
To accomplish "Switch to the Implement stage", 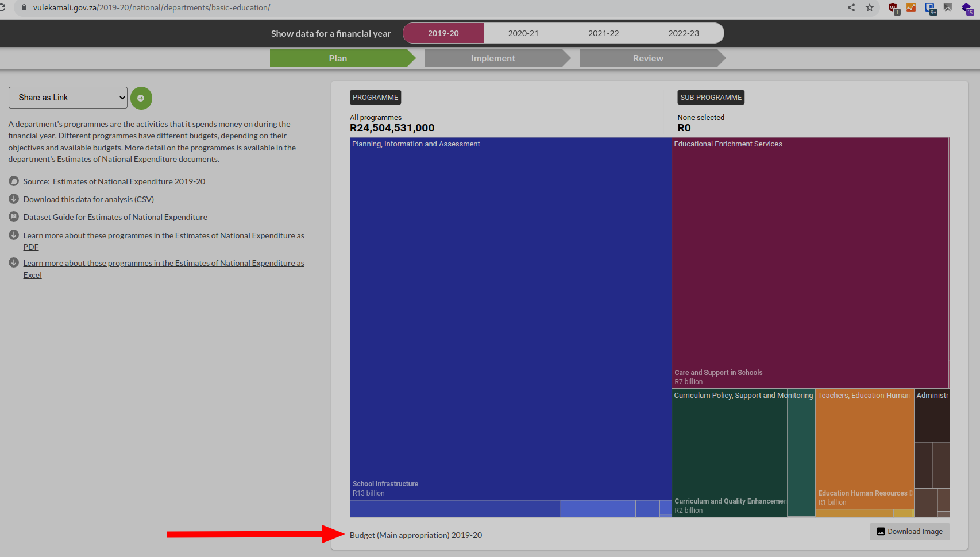I will 493,57.
